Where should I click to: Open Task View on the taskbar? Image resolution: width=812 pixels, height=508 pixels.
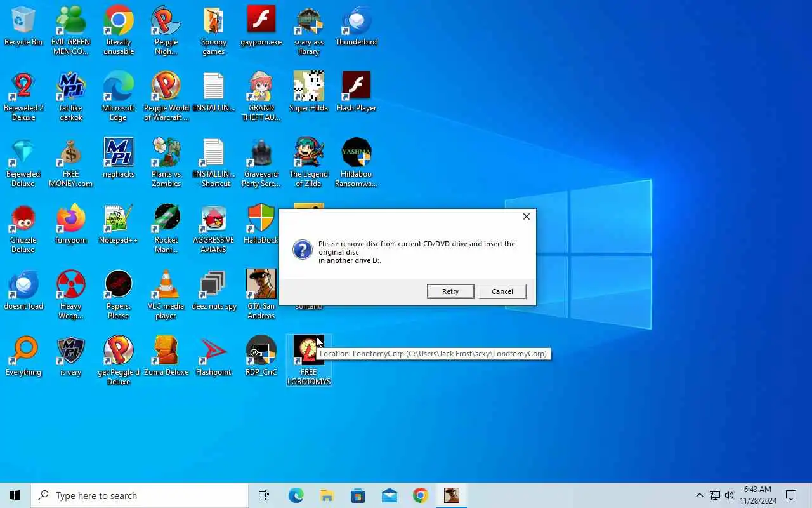tap(264, 495)
